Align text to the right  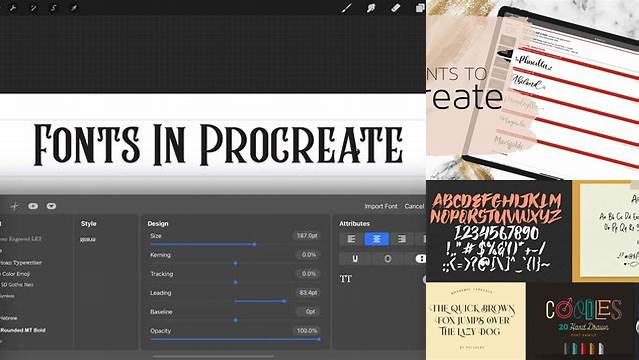pos(402,239)
